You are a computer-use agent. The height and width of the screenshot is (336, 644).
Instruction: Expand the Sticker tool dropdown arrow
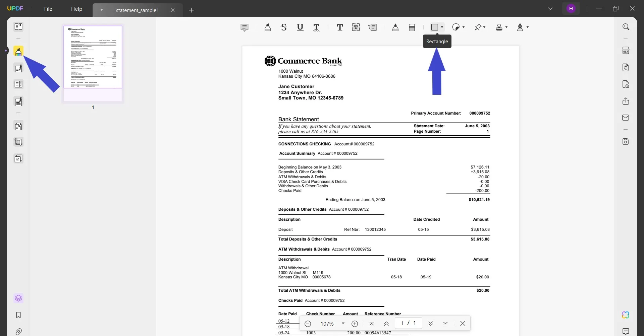pyautogui.click(x=464, y=27)
